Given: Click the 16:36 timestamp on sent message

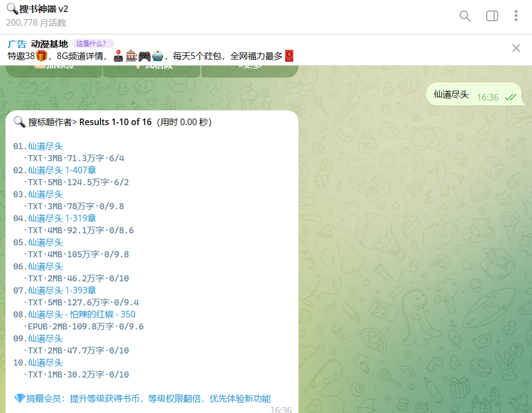Looking at the screenshot, I should point(488,97).
